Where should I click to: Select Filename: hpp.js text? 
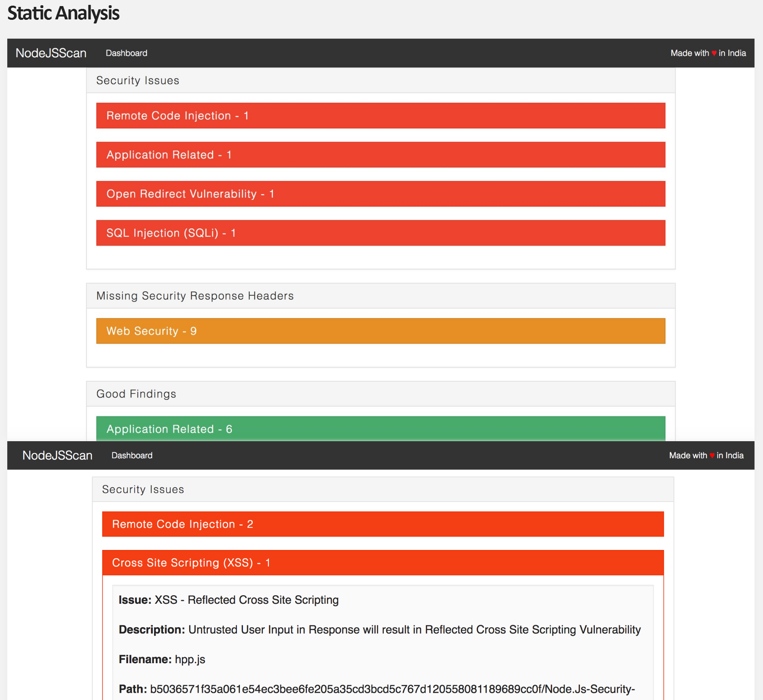[162, 660]
